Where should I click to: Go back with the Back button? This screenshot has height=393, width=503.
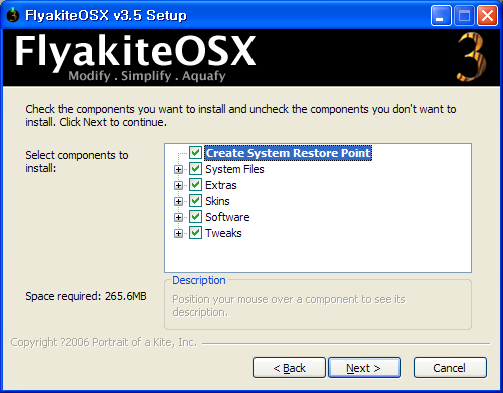pyautogui.click(x=289, y=368)
